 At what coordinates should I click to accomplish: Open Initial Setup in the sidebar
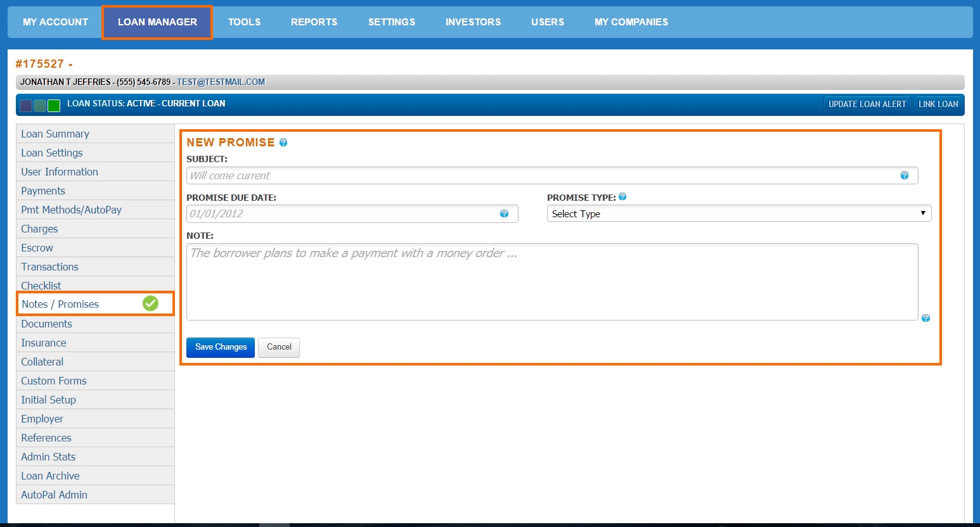[95, 400]
